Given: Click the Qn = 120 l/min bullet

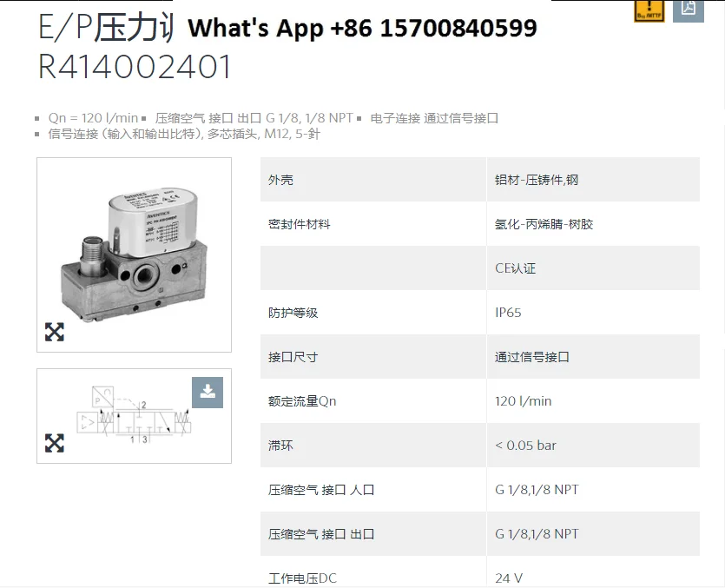Looking at the screenshot, I should [x=93, y=118].
